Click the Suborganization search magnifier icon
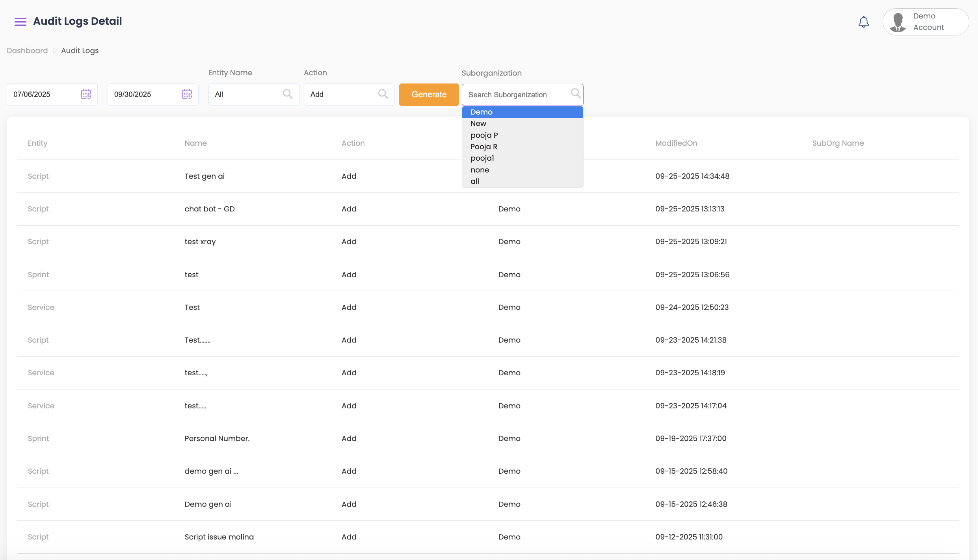Screen dimensions: 978x560 coord(575,93)
